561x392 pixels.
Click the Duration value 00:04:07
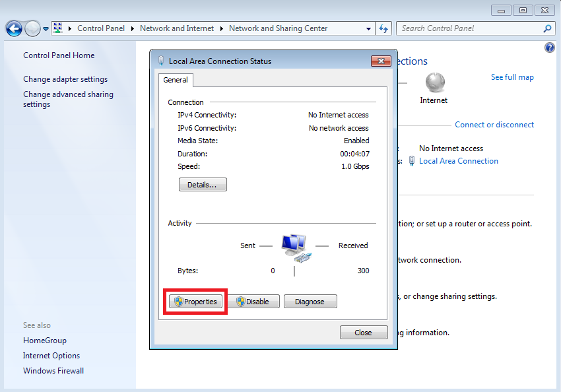click(x=354, y=154)
